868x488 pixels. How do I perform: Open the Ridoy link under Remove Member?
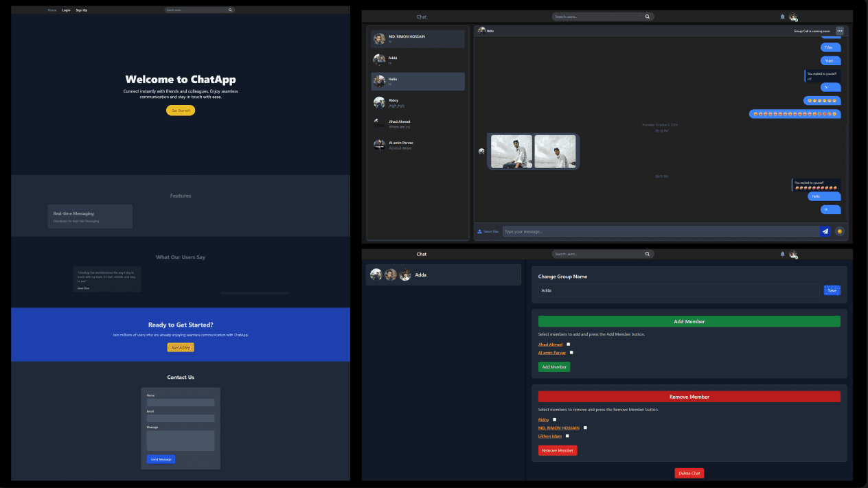543,419
